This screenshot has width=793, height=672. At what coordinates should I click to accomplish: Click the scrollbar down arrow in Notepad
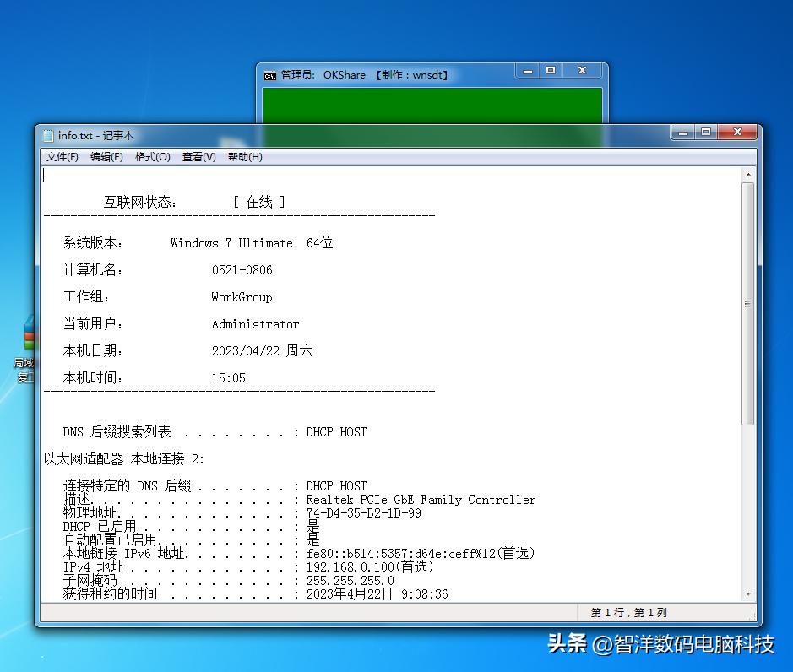coord(747,594)
